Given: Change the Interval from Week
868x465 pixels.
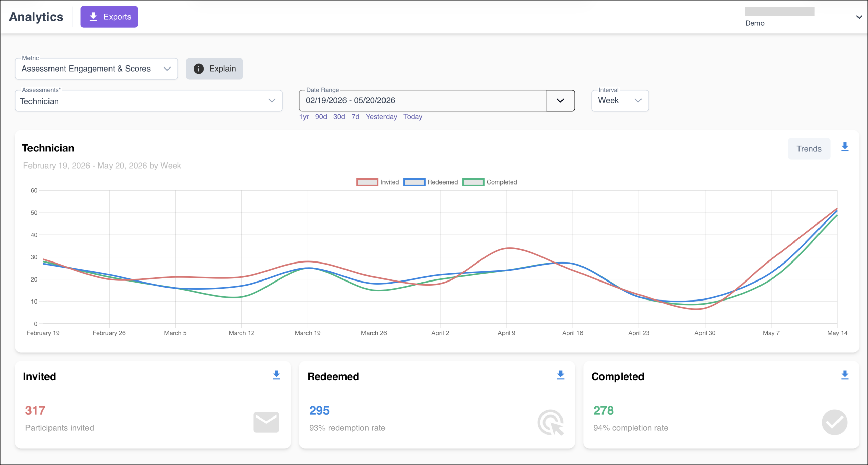Looking at the screenshot, I should (x=620, y=101).
